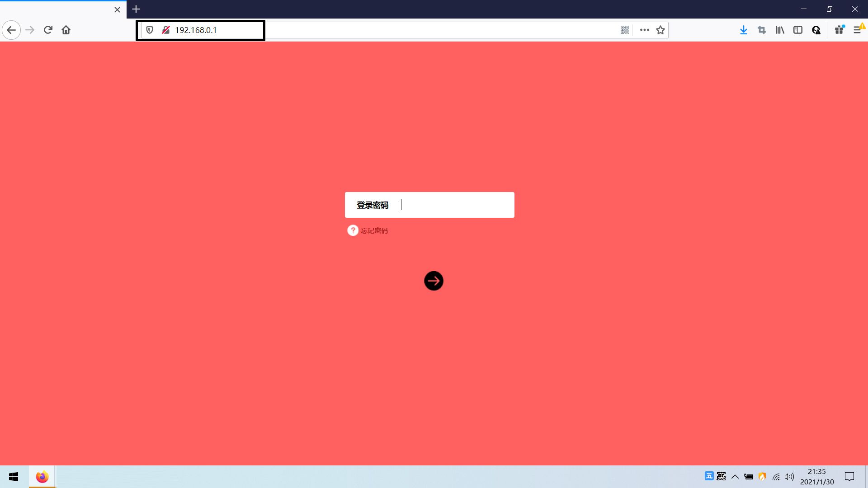This screenshot has height=488, width=868.
Task: Toggle the 英 input language indicator
Action: 722,476
